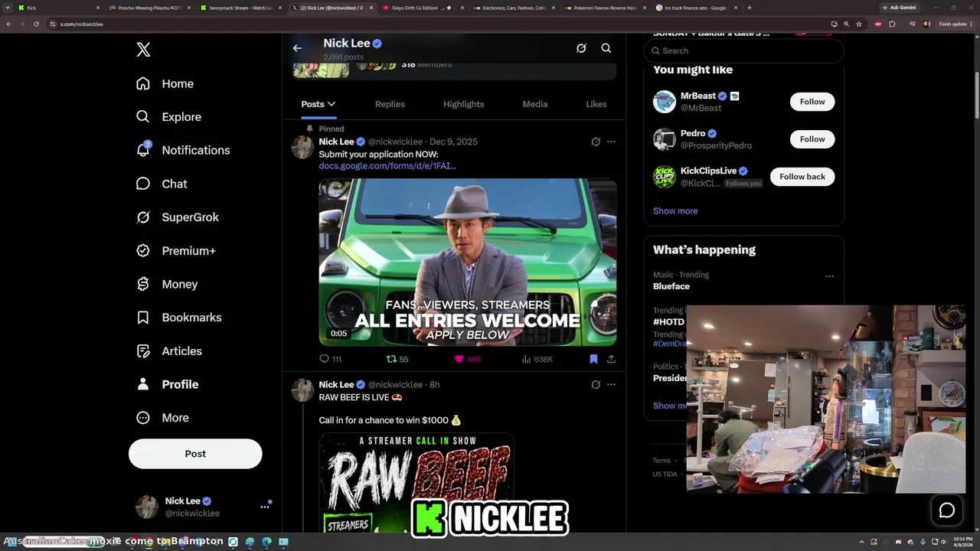Screen dimensions: 980x551
Task: Open the #HOTD trending topic
Action: [668, 322]
